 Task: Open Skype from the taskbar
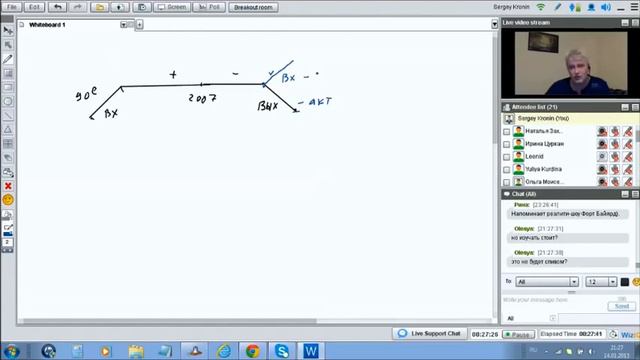282,351
